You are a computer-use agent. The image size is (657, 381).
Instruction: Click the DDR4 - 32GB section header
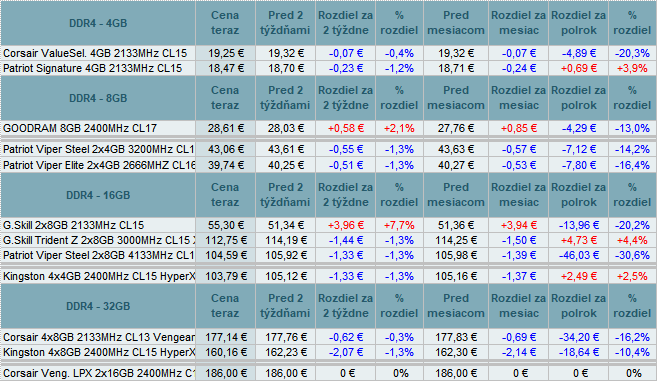point(98,306)
